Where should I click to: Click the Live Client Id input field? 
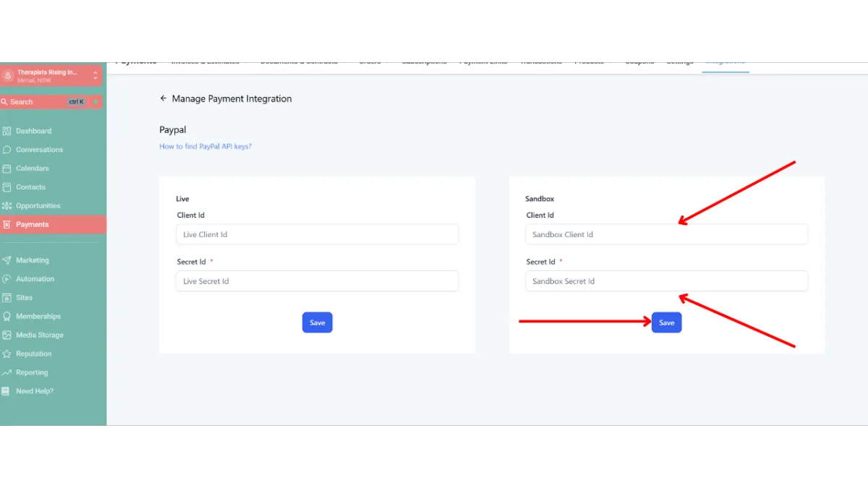click(x=317, y=234)
